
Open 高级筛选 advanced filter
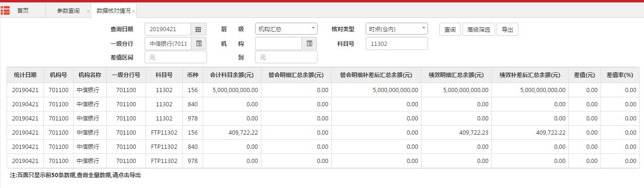click(479, 29)
